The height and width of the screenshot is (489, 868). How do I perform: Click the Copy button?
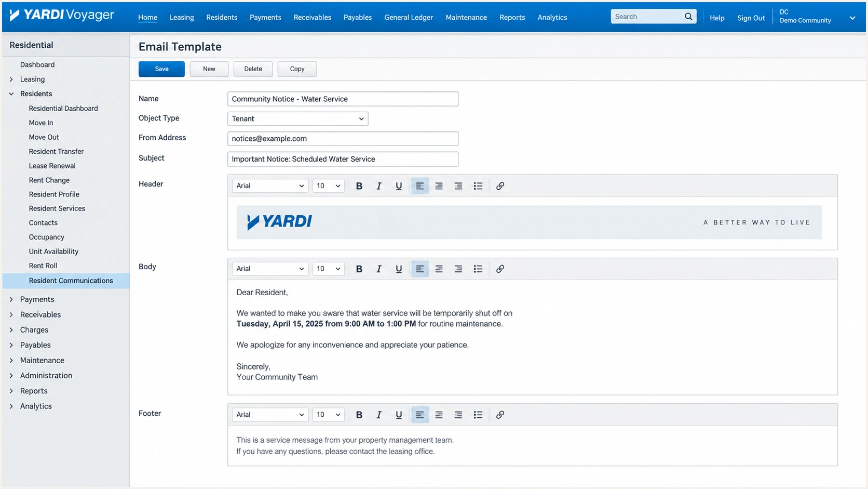coord(297,69)
